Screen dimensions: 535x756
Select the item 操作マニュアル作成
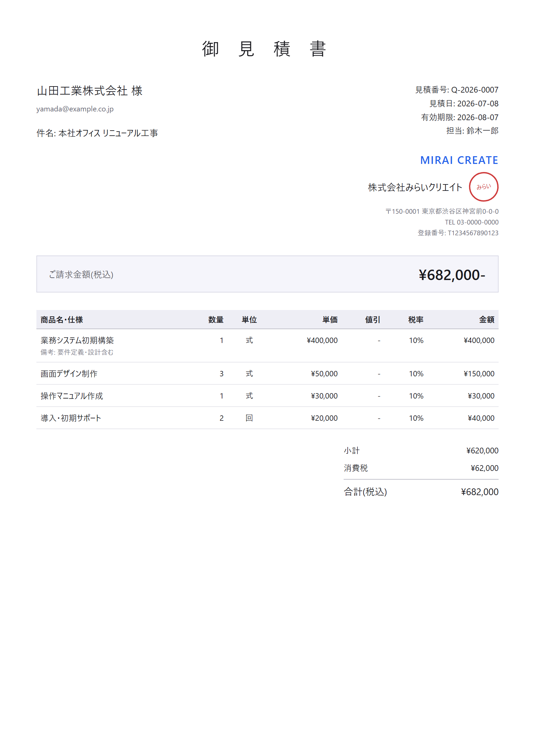pos(72,396)
